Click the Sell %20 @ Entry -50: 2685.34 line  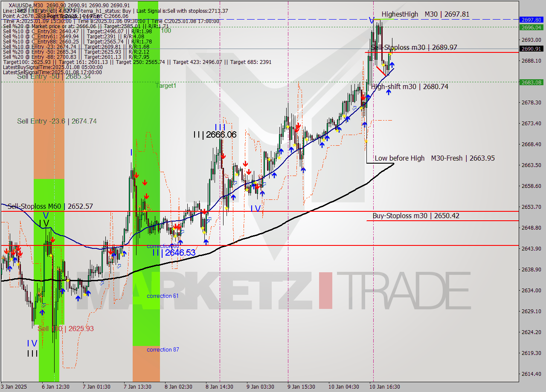pyautogui.click(x=76, y=52)
